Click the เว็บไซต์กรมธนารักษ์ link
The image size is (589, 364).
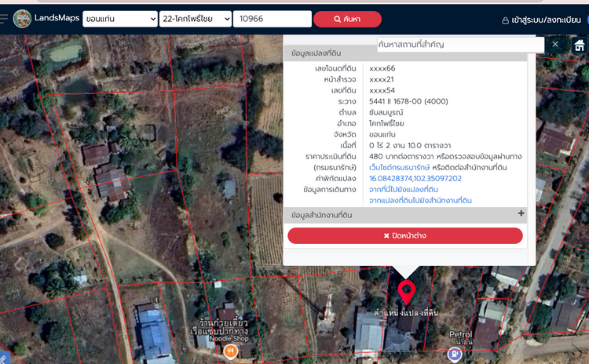point(399,167)
